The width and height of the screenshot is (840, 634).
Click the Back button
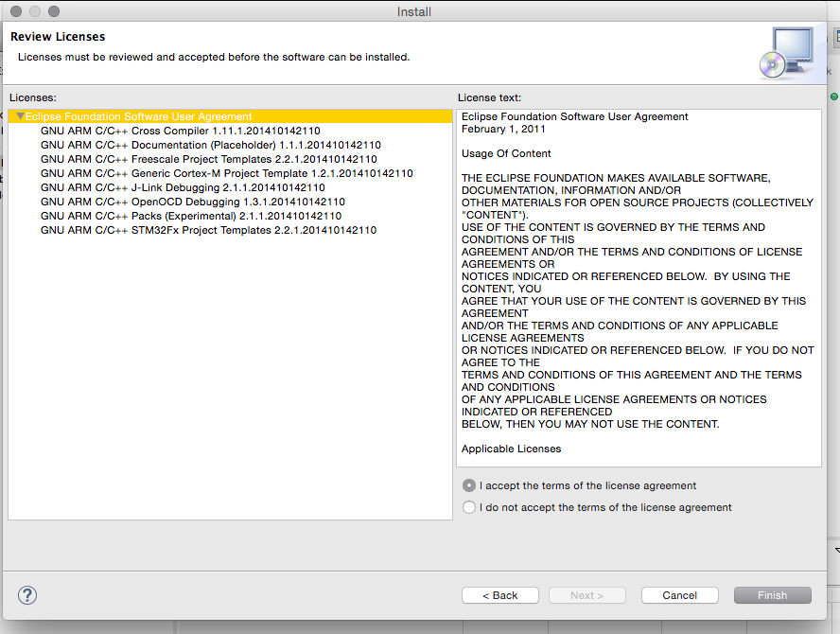[x=500, y=595]
